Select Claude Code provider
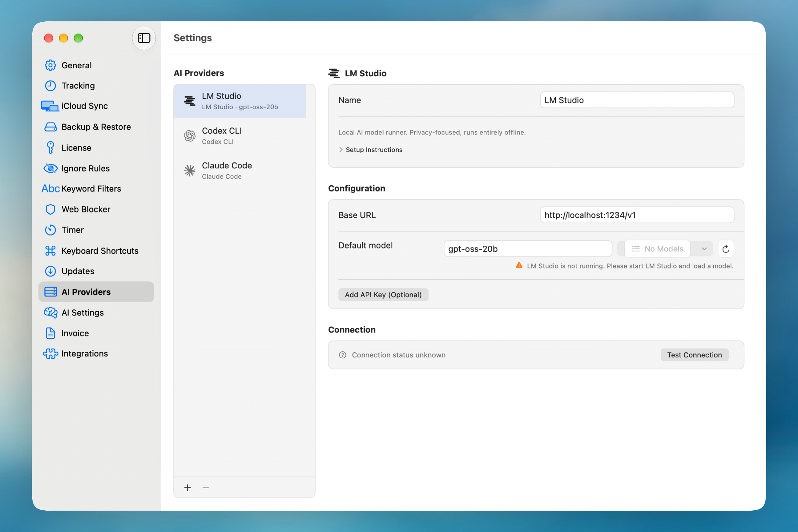The height and width of the screenshot is (532, 798). pos(240,170)
